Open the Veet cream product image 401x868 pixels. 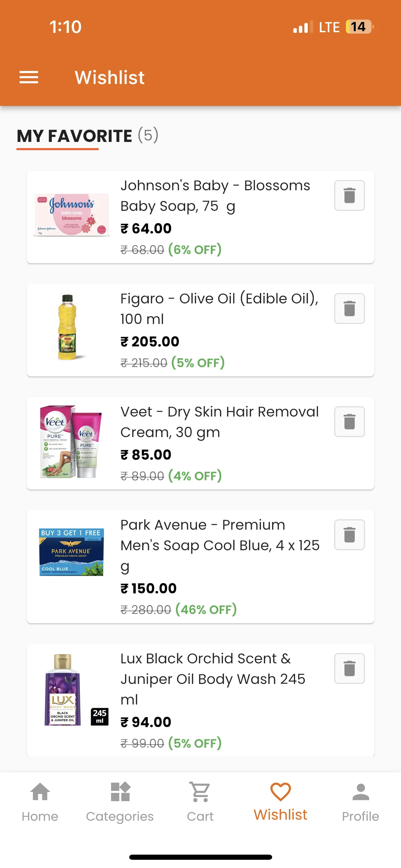(x=71, y=442)
